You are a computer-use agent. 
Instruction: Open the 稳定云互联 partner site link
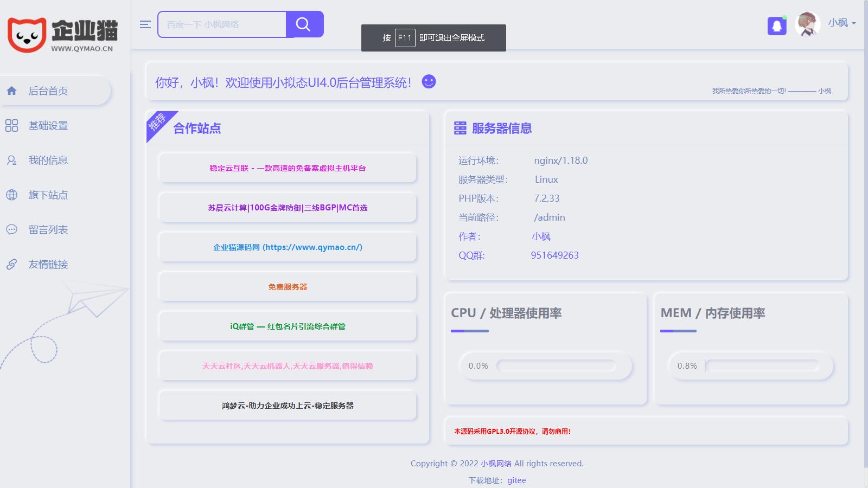click(x=288, y=168)
